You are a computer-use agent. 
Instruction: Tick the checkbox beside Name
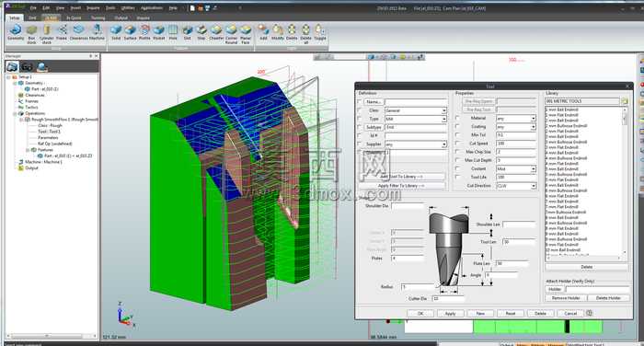[x=360, y=101]
